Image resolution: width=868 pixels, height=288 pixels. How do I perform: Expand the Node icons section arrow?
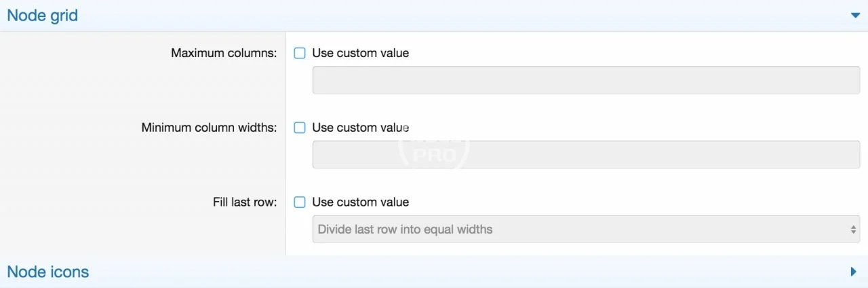click(x=854, y=272)
